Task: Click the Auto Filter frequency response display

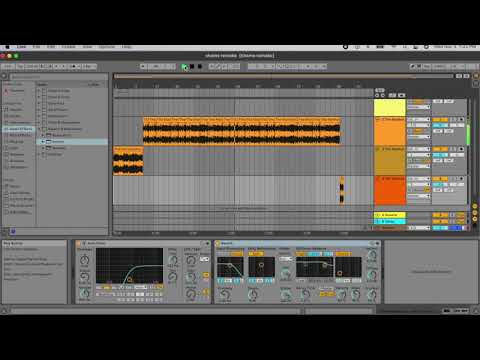Action: point(130,266)
